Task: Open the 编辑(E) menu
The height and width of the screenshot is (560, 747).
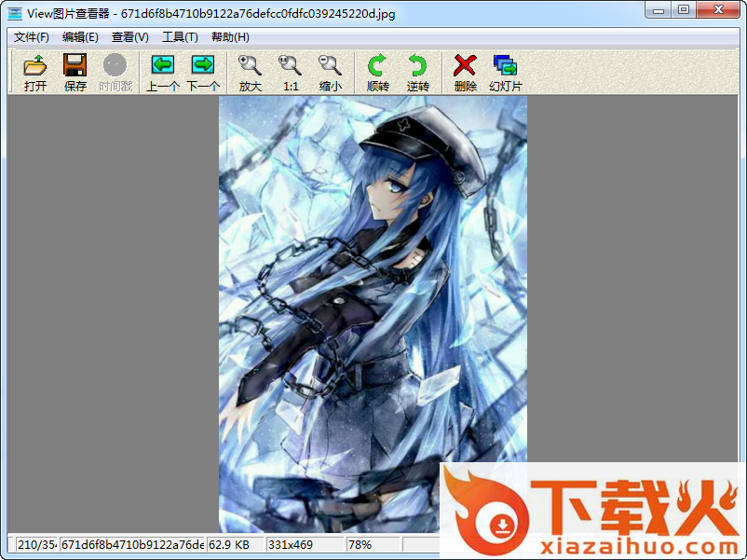Action: click(x=80, y=37)
